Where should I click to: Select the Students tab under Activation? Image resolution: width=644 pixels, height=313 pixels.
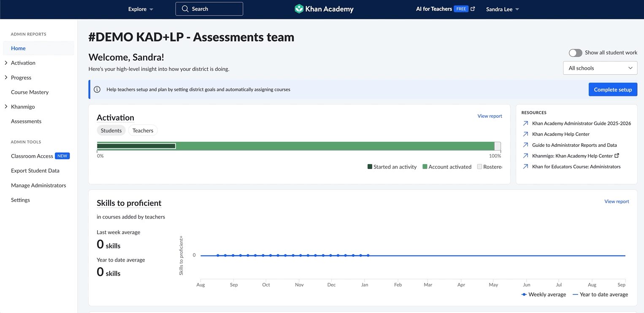111,130
